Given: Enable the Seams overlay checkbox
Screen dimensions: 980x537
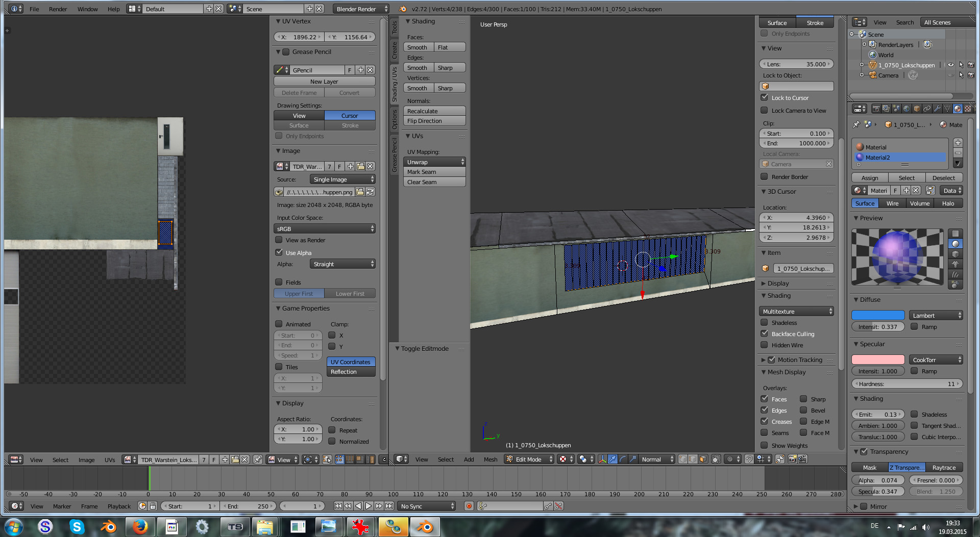Looking at the screenshot, I should pyautogui.click(x=764, y=433).
